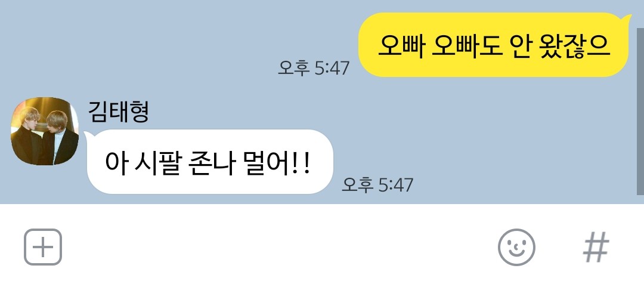
Task: Tap the hashtag search icon
Action: click(x=596, y=247)
